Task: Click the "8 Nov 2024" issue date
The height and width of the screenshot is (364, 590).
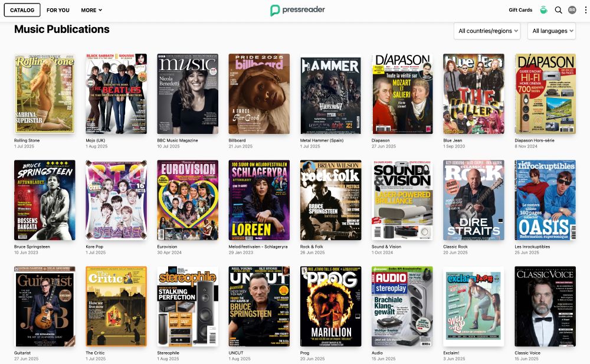Action: [526, 146]
